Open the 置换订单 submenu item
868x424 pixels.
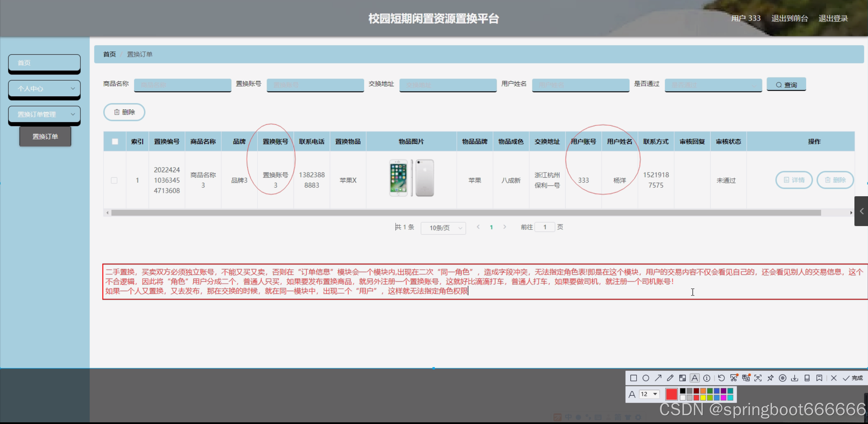[x=45, y=136]
